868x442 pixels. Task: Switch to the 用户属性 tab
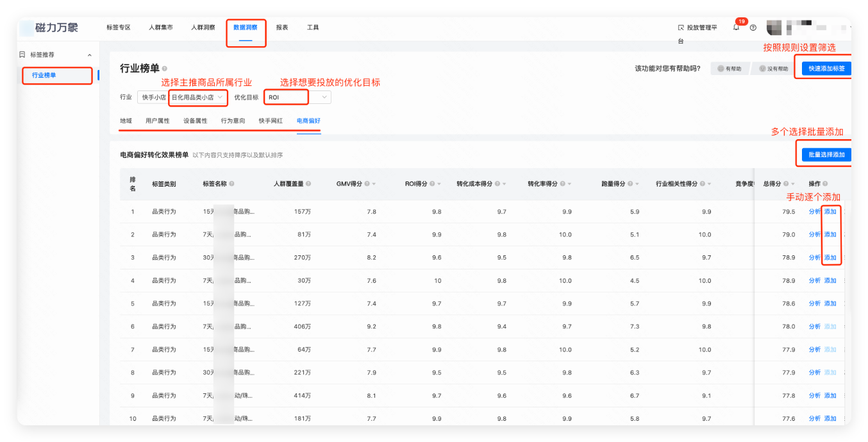click(x=157, y=121)
